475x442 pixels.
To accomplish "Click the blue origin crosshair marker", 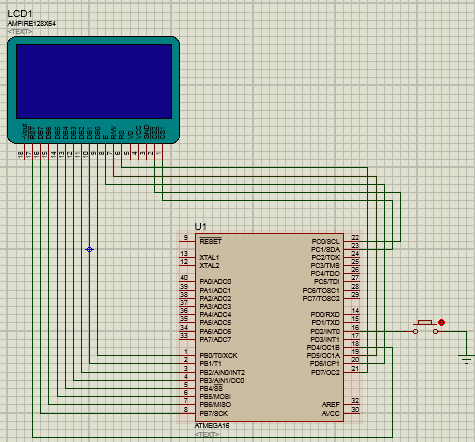I will (89, 249).
